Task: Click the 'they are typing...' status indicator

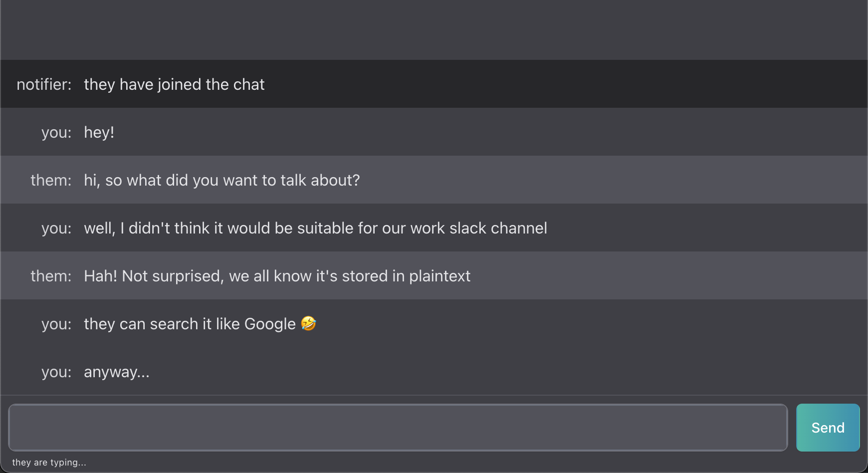Action: click(49, 463)
